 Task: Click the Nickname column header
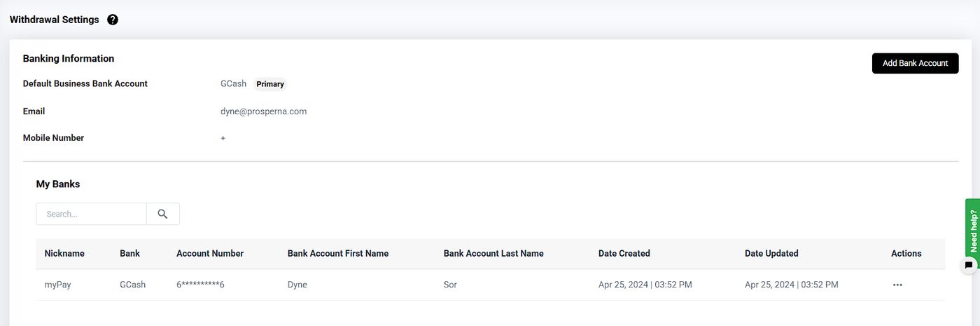64,253
